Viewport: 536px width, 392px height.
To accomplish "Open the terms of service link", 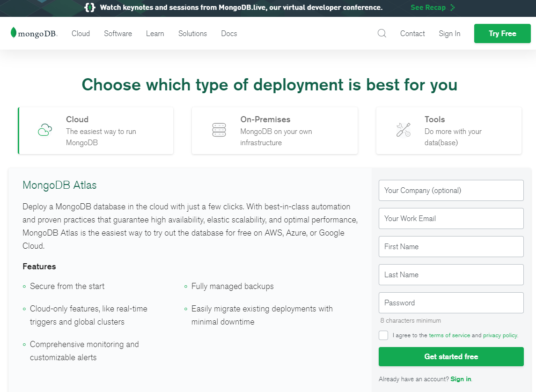I will tap(449, 335).
